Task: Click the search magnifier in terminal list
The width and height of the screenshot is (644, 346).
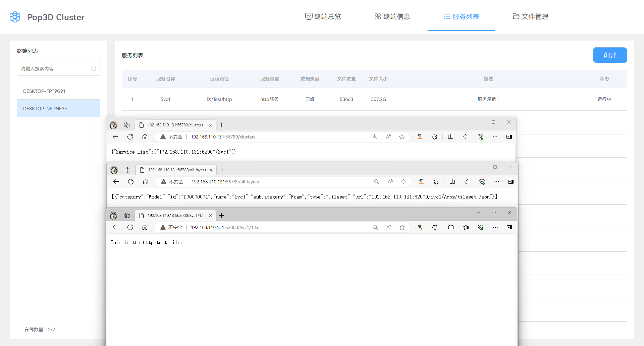Action: click(x=94, y=68)
